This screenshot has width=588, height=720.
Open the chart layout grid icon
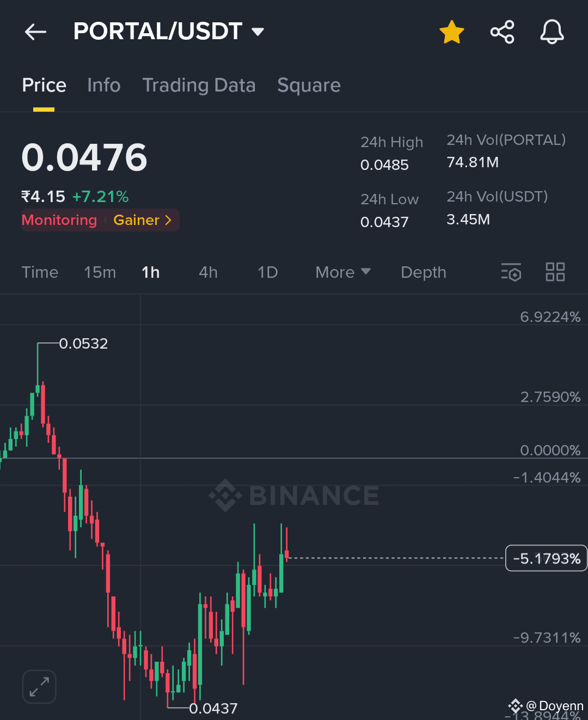[x=555, y=272]
